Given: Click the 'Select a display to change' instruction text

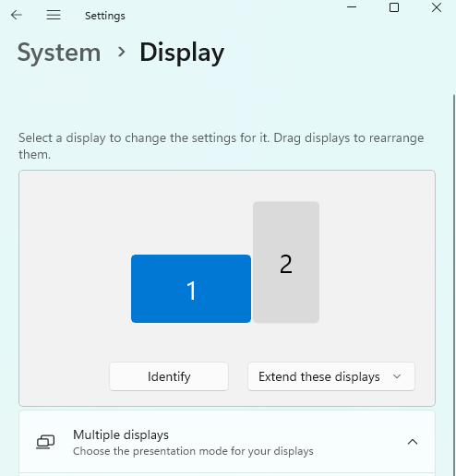Looking at the screenshot, I should [x=221, y=146].
